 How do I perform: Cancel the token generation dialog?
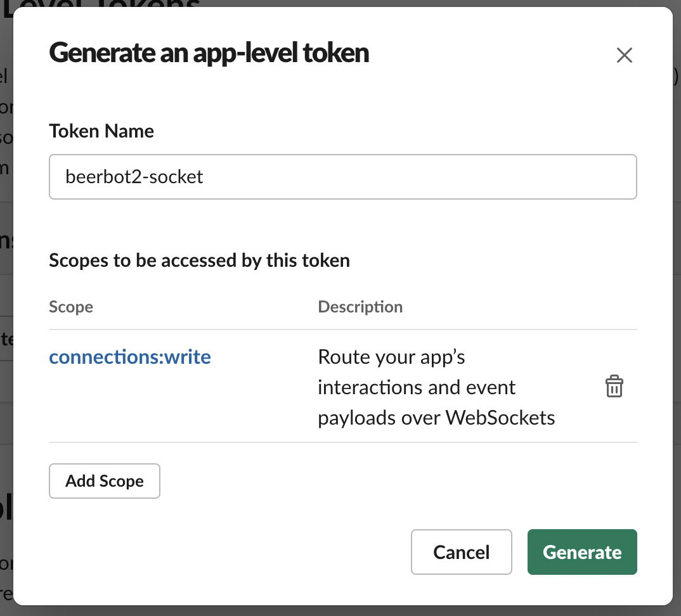(461, 552)
